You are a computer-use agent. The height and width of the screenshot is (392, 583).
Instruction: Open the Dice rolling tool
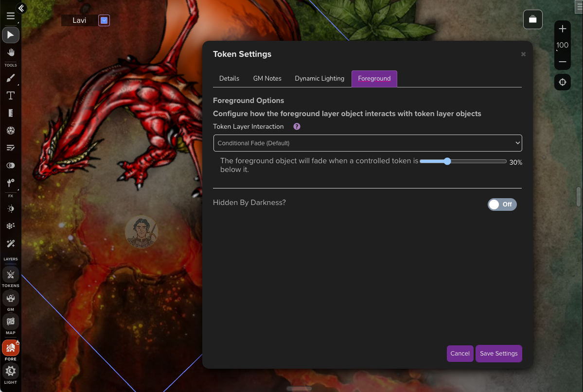click(x=10, y=130)
